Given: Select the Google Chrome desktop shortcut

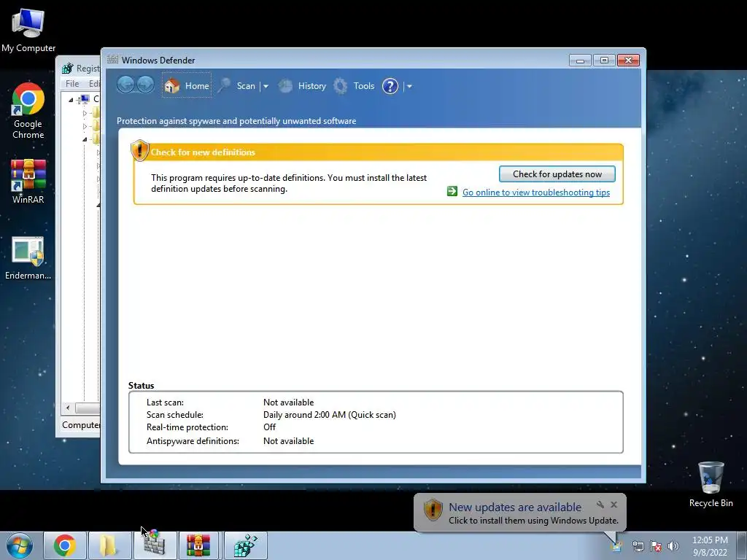Looking at the screenshot, I should 28,111.
